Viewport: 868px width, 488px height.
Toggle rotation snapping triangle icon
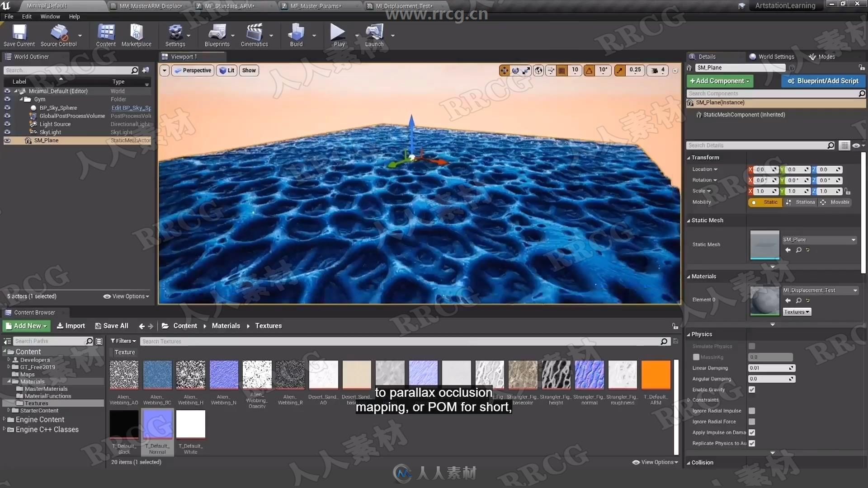[589, 70]
